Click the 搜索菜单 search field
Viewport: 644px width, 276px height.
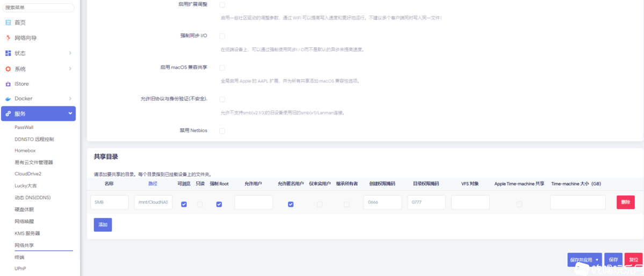pyautogui.click(x=39, y=8)
